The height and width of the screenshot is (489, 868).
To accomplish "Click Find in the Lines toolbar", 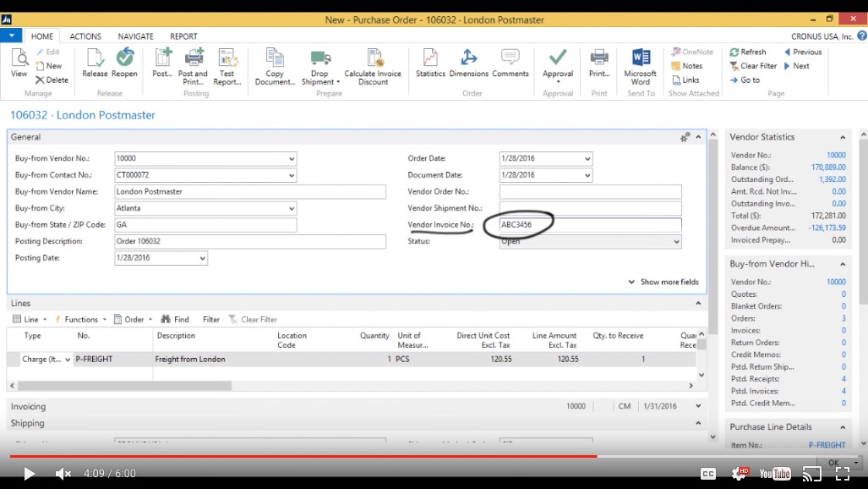I will coord(175,319).
